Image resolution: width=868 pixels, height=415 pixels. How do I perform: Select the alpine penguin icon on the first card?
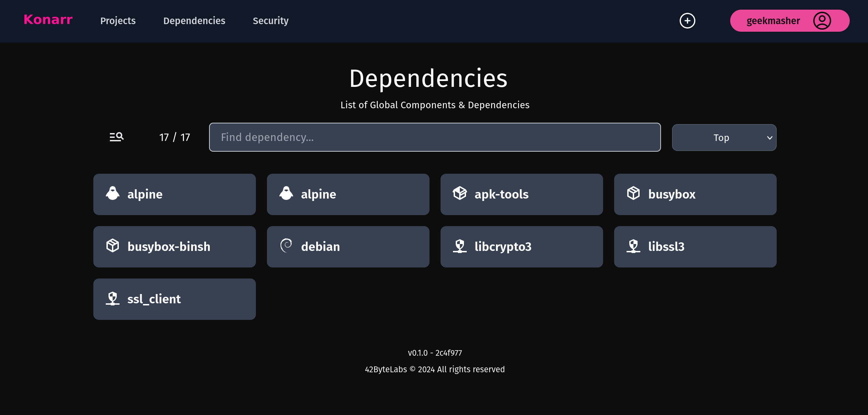(113, 194)
